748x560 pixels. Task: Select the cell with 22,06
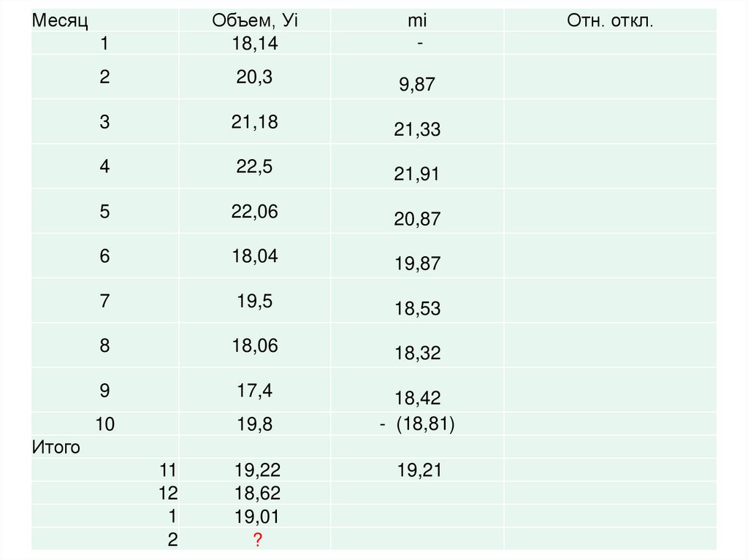255,212
